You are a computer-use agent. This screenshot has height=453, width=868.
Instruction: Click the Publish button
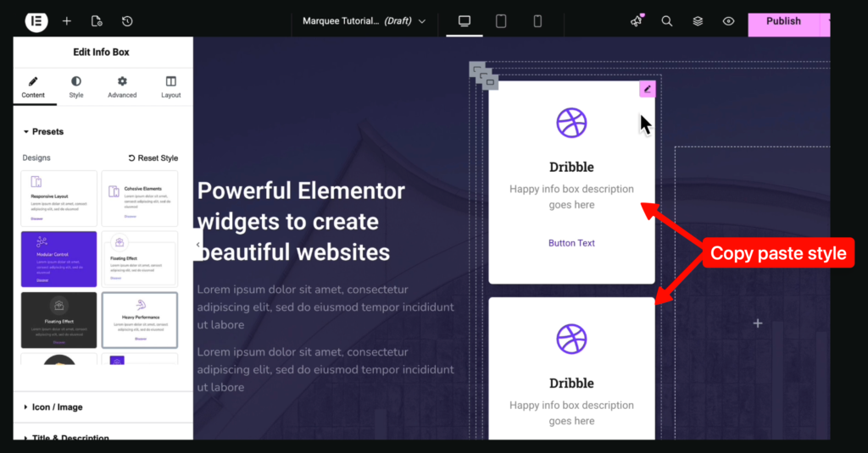click(x=783, y=22)
